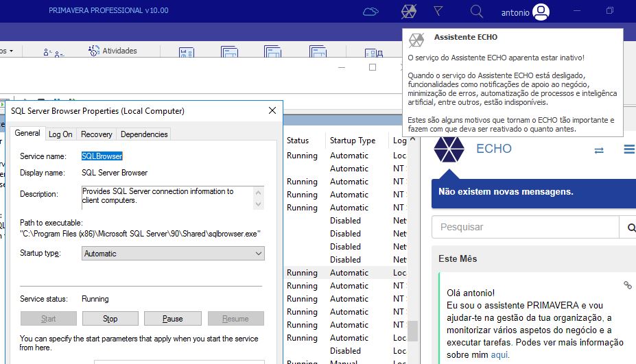Open the search magnifier in title bar
636x364 pixels.
point(476,11)
